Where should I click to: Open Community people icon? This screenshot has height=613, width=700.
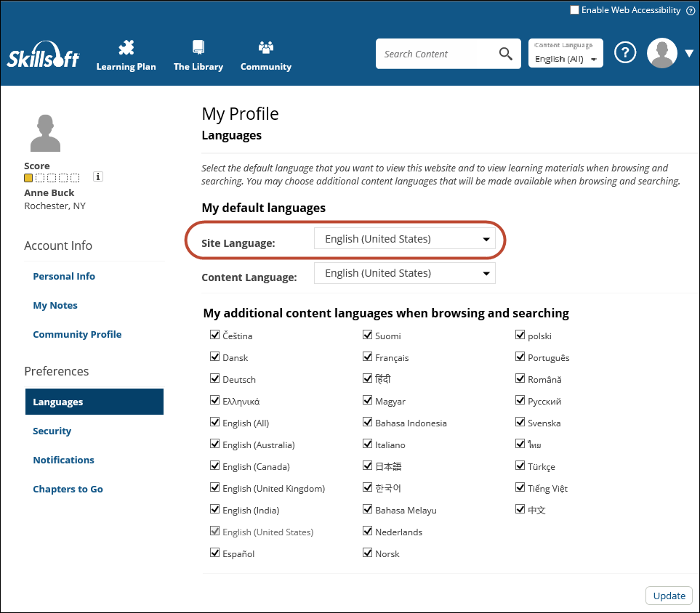point(266,47)
